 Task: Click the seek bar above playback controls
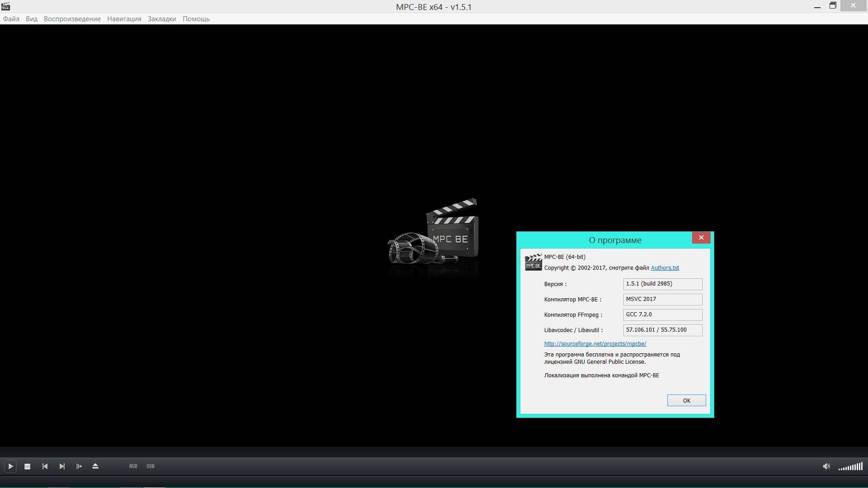point(434,452)
